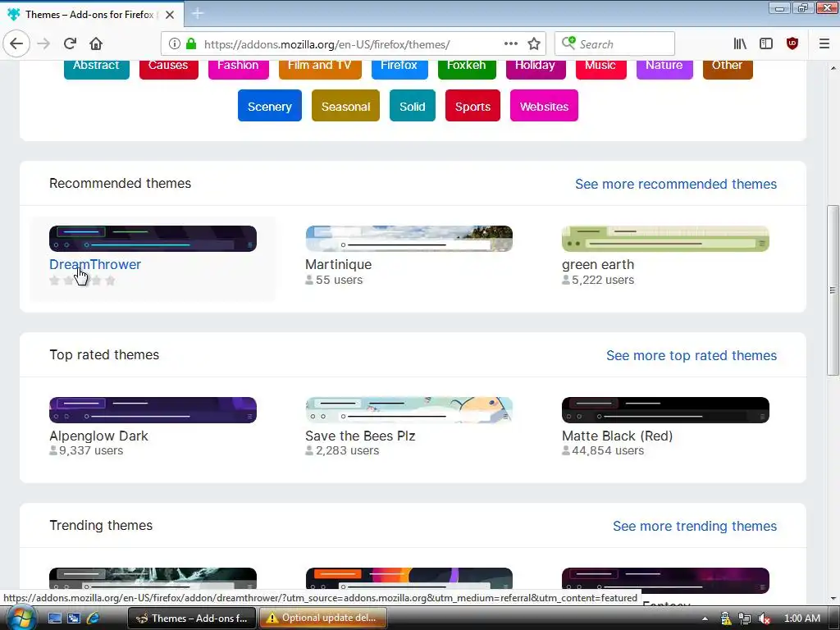Click the forward navigation arrow
The width and height of the screenshot is (840, 630).
tap(44, 44)
